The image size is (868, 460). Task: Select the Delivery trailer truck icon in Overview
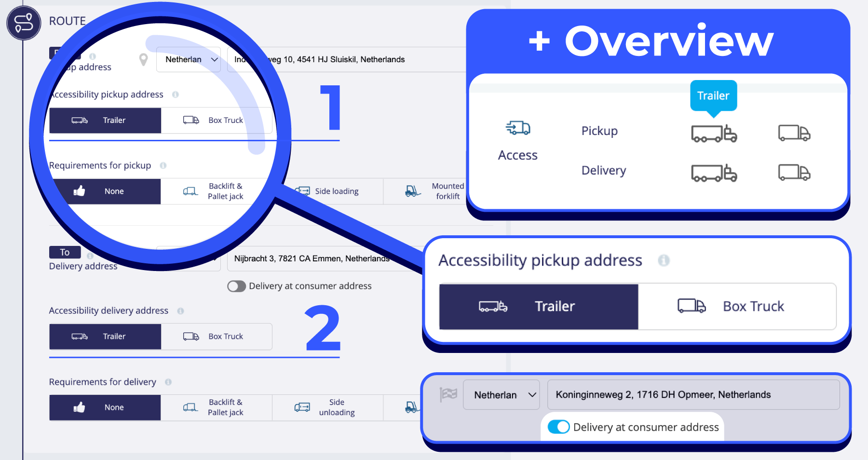714,173
